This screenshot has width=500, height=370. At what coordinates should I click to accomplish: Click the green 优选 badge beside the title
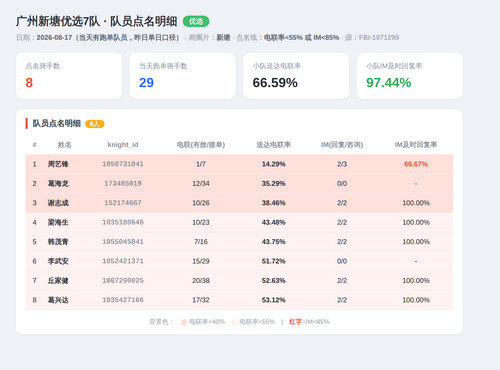pos(196,21)
